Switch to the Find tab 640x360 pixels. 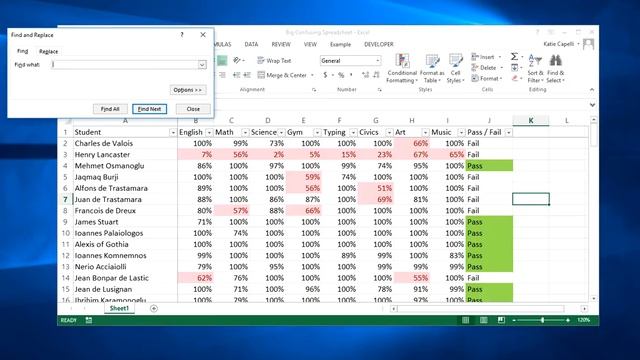(x=22, y=51)
